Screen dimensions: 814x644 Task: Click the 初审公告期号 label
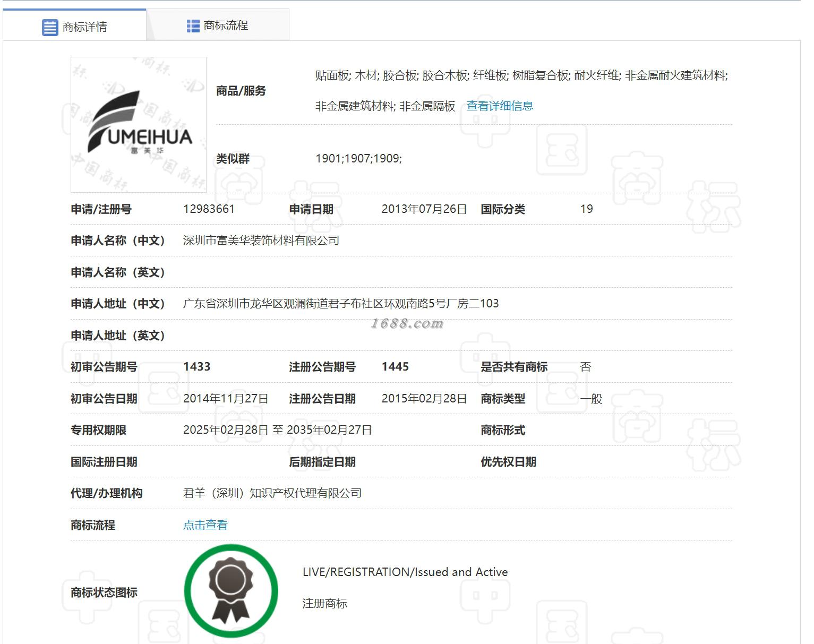104,367
